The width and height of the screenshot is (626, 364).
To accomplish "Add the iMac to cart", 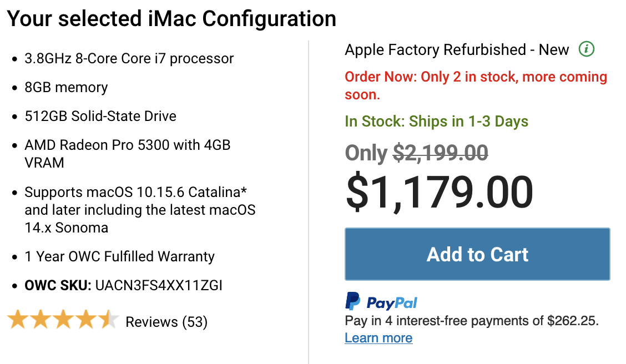I will [x=477, y=254].
